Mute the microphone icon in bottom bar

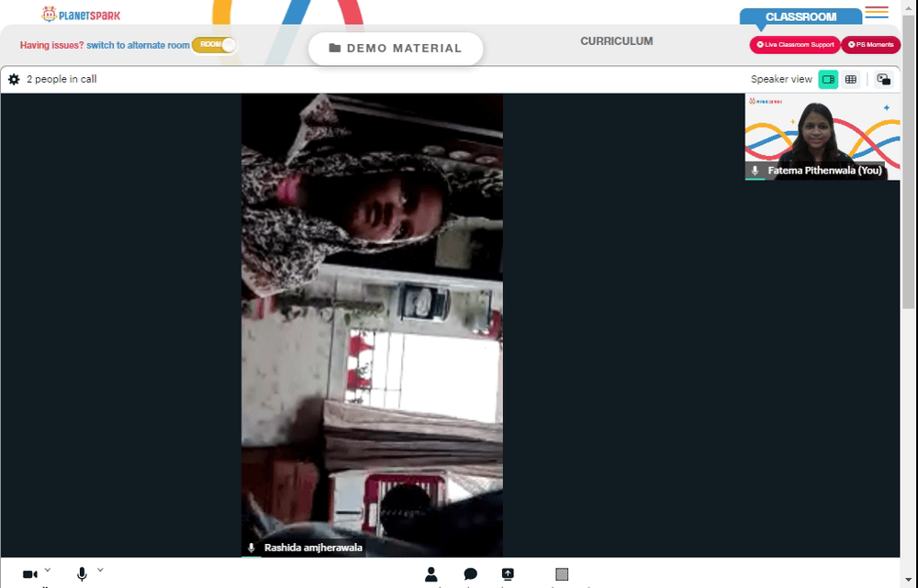click(x=82, y=574)
